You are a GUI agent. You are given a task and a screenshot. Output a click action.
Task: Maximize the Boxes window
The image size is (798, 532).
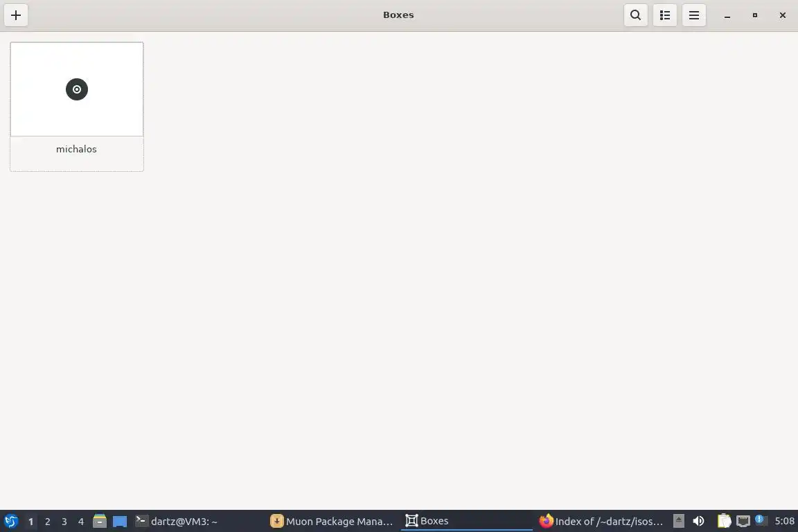coord(755,15)
